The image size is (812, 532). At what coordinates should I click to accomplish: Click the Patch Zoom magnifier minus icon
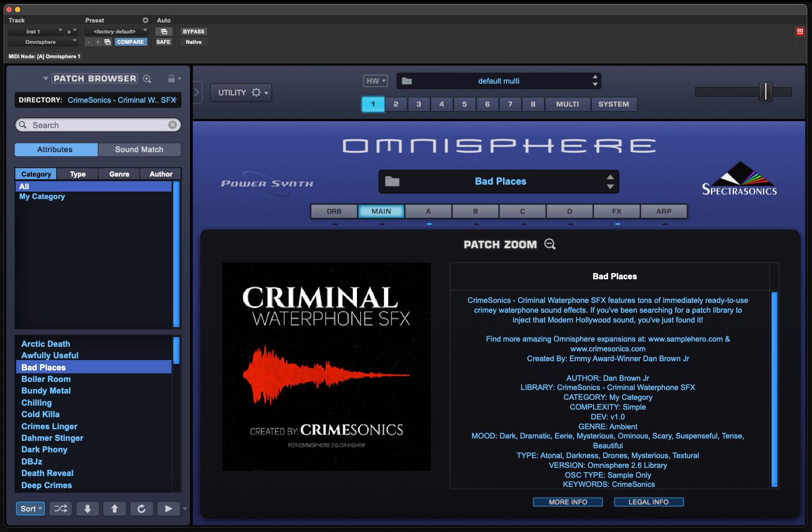pyautogui.click(x=550, y=244)
